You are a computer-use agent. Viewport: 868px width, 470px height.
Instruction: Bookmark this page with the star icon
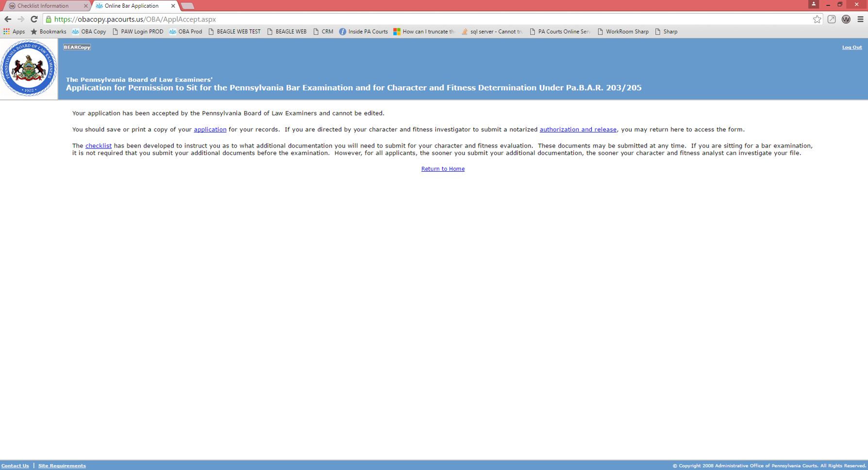click(x=817, y=19)
